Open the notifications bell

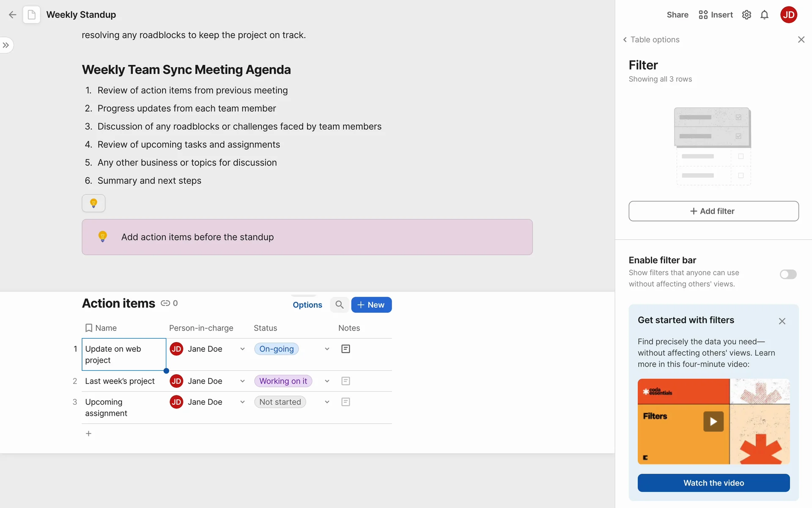coord(764,15)
